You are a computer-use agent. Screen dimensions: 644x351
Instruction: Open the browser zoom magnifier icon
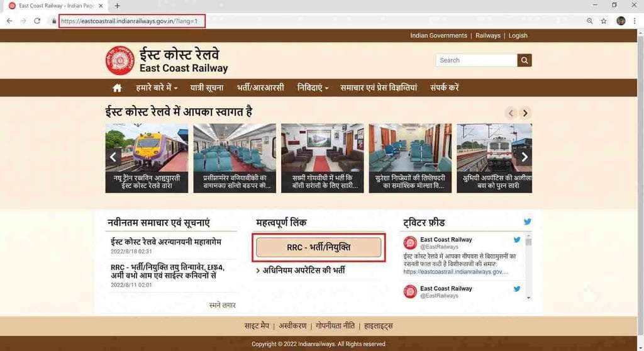590,21
